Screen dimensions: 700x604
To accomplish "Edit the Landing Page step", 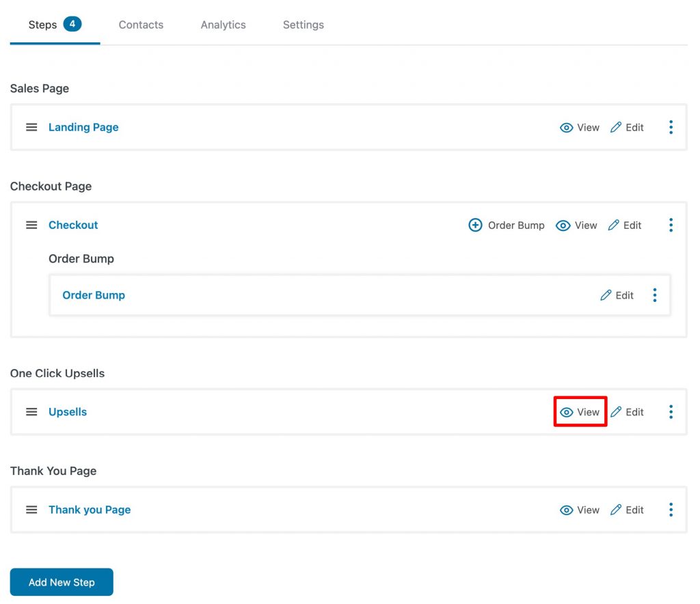I will click(627, 128).
